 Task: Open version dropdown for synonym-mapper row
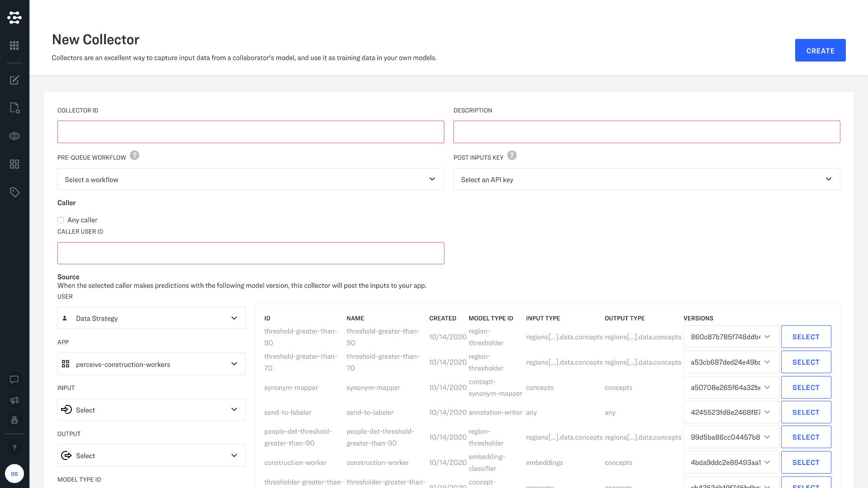click(730, 387)
